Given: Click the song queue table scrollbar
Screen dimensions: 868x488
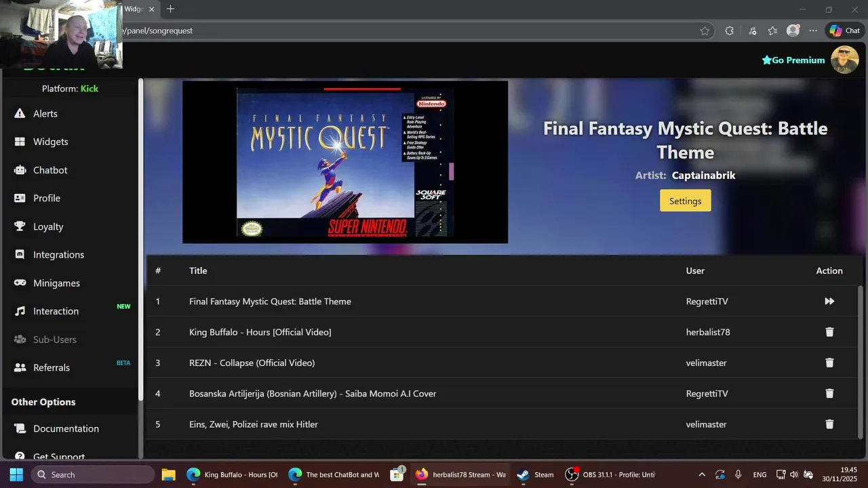Looking at the screenshot, I should pyautogui.click(x=861, y=361).
